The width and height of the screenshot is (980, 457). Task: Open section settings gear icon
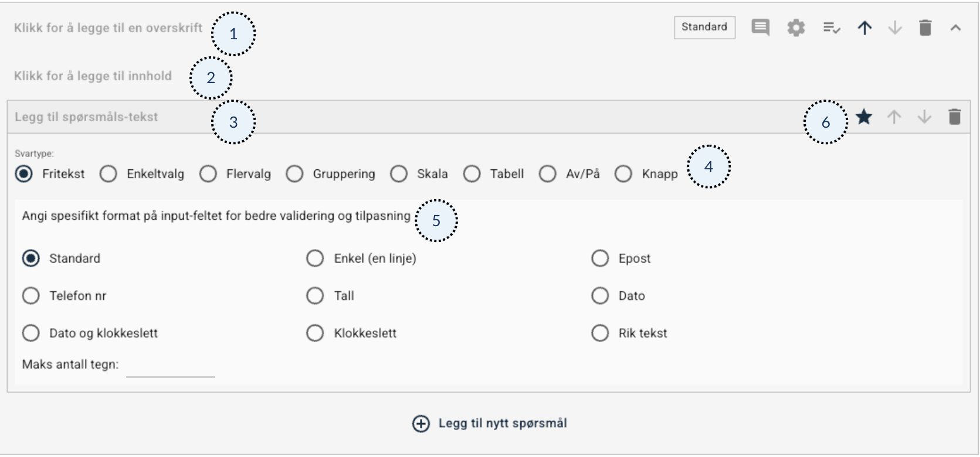tap(796, 28)
